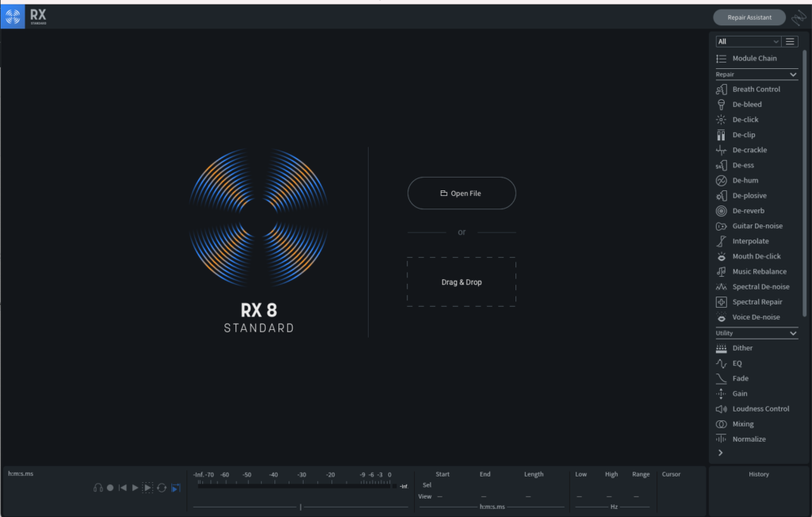
Task: Collapse module panel with arrow chevron
Action: pos(720,454)
